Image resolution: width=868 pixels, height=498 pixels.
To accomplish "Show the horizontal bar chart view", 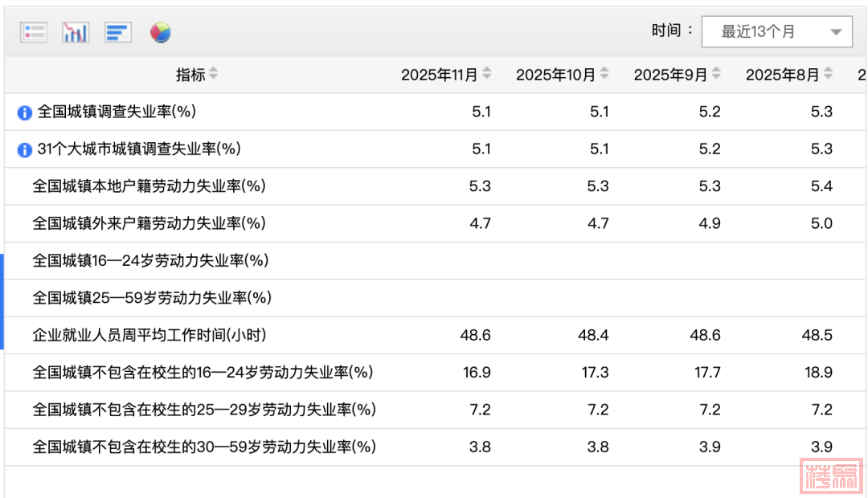I will pos(117,32).
